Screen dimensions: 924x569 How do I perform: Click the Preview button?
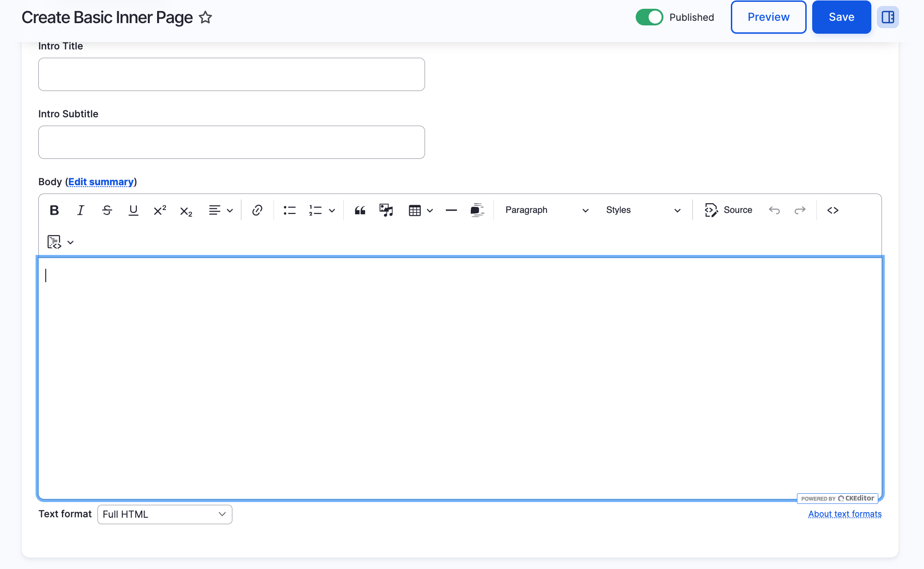pos(768,17)
